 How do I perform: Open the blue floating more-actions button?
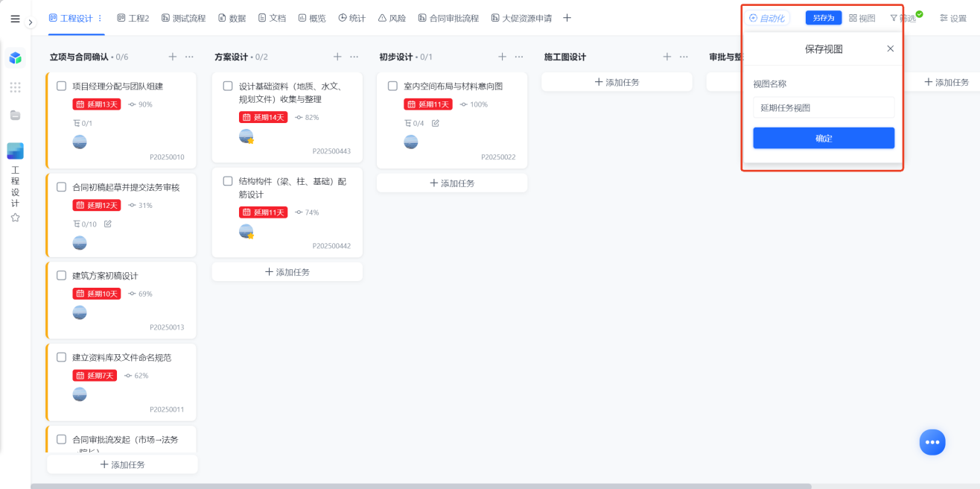[x=932, y=442]
